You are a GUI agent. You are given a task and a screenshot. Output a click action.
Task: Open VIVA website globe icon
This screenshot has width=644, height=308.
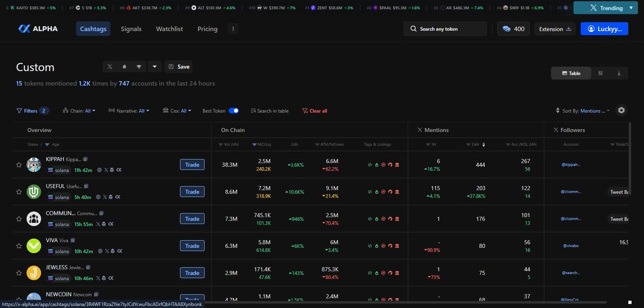click(x=100, y=251)
